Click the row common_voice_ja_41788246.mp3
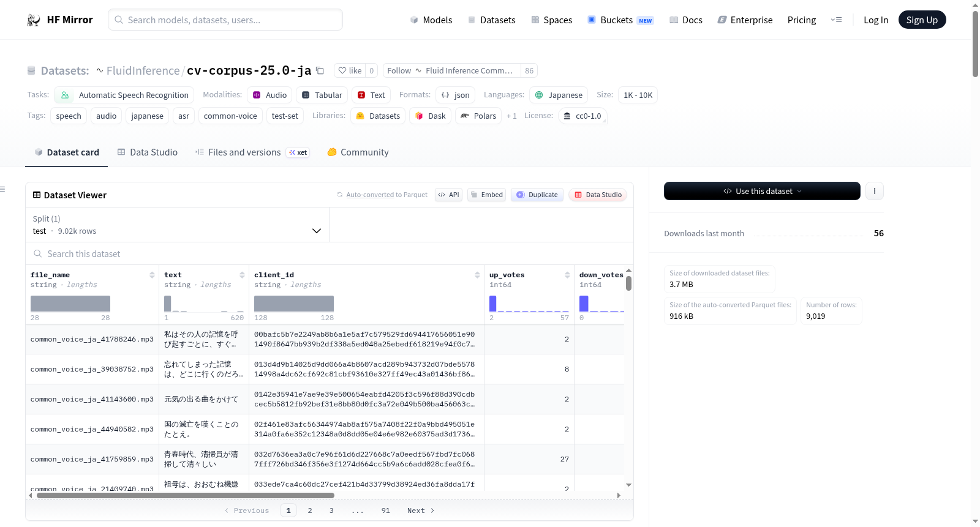 click(x=92, y=339)
